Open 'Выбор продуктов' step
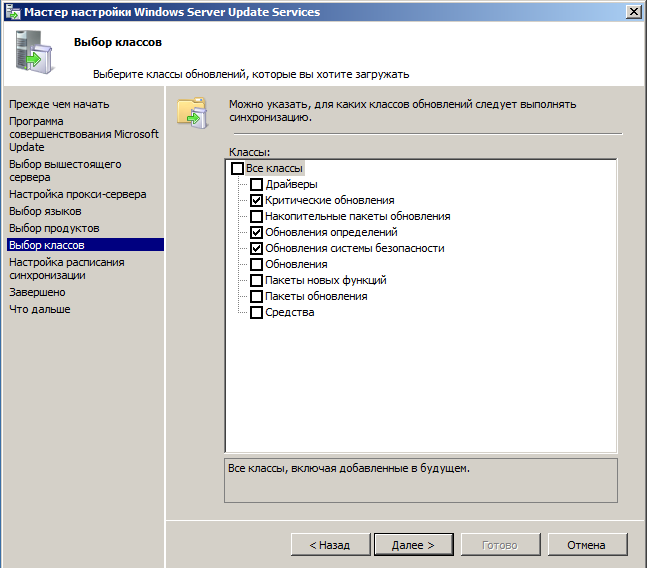Image resolution: width=647 pixels, height=568 pixels. coord(54,228)
